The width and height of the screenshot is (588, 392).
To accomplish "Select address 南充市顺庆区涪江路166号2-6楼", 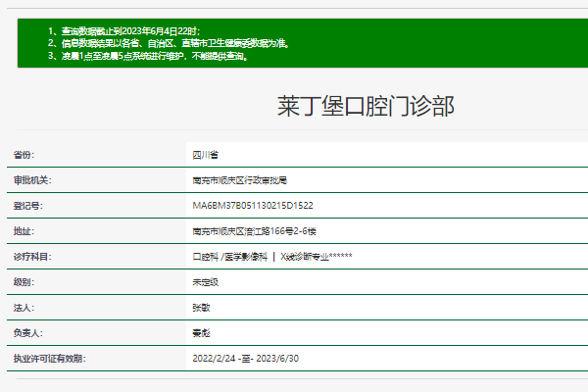I will (x=254, y=231).
